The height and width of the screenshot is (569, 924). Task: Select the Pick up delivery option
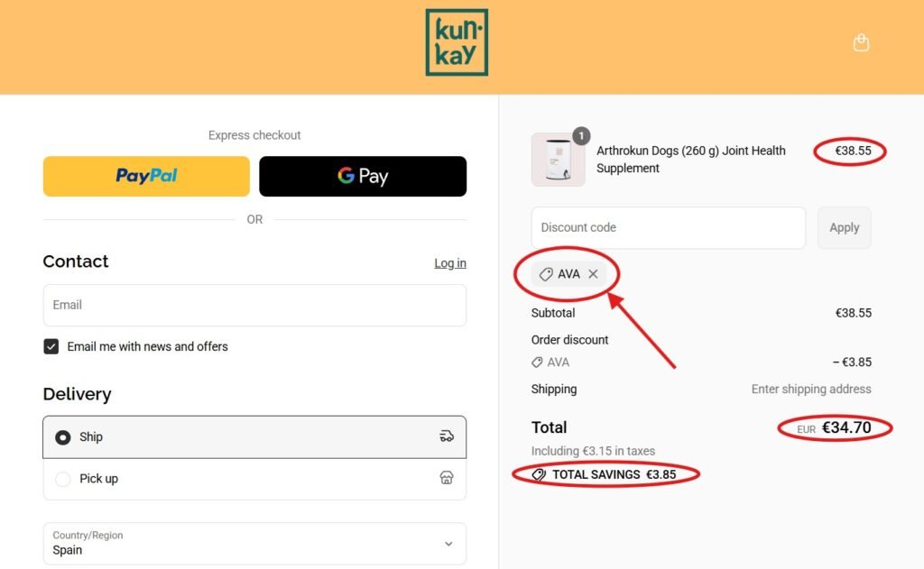tap(254, 479)
